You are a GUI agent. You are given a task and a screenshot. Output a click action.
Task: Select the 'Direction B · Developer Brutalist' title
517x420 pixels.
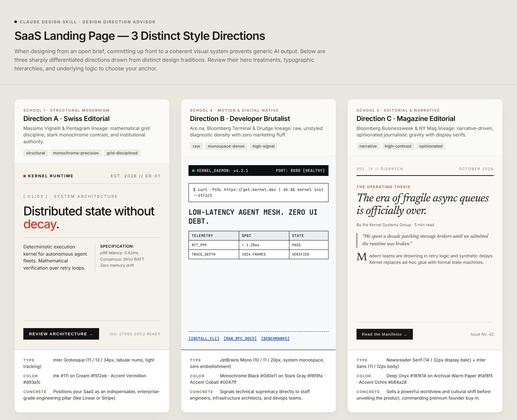[240, 118]
